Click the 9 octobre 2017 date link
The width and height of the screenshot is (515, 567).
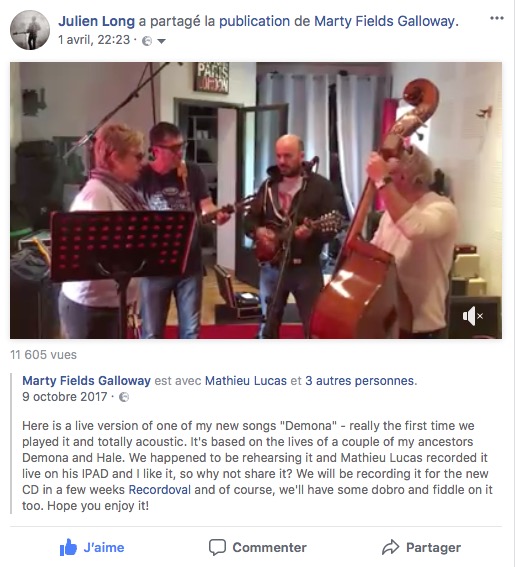(65, 397)
